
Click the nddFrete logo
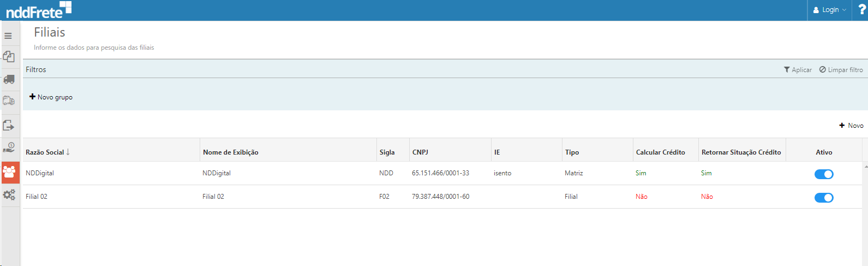[38, 10]
